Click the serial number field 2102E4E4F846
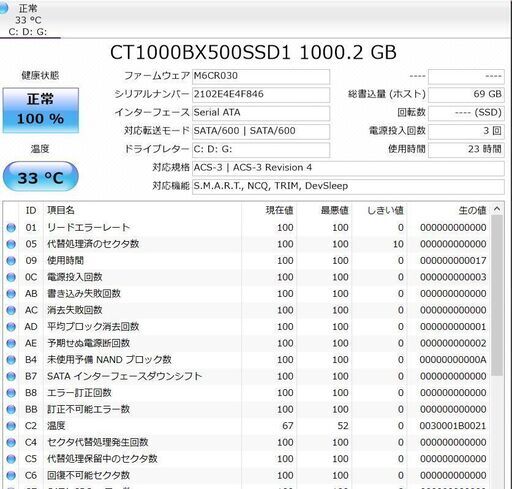512x489 pixels. [x=261, y=95]
